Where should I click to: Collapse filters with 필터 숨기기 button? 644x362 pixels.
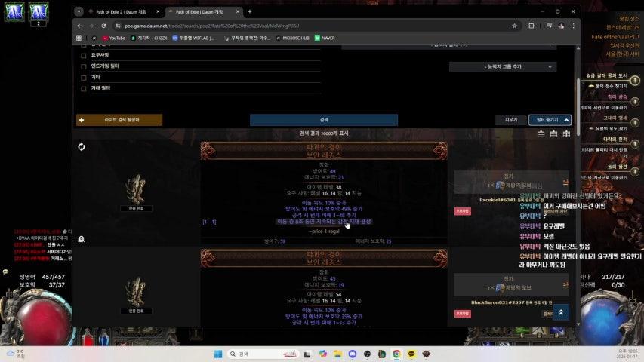[x=550, y=120]
